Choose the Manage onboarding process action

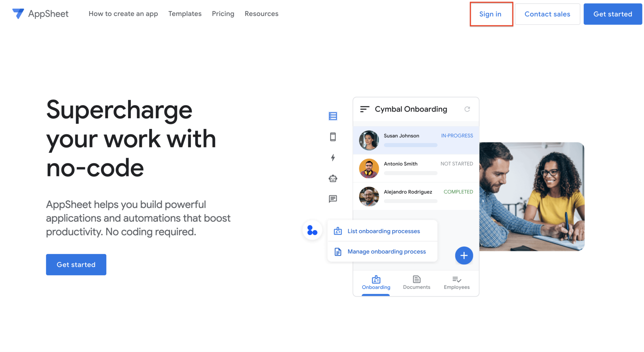click(386, 251)
